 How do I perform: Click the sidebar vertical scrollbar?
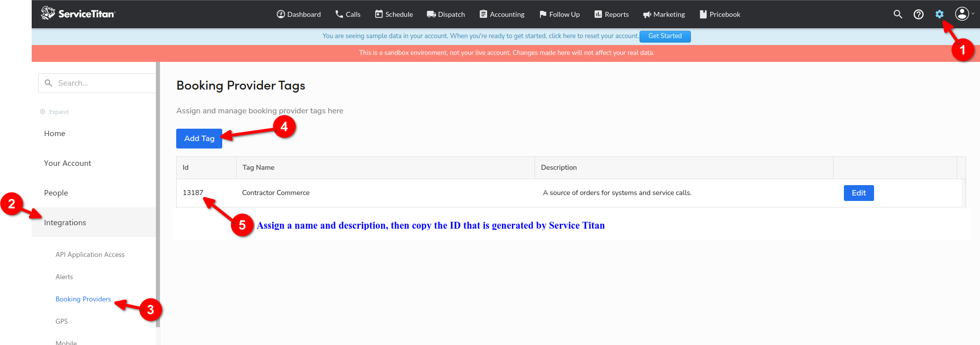coord(158,194)
